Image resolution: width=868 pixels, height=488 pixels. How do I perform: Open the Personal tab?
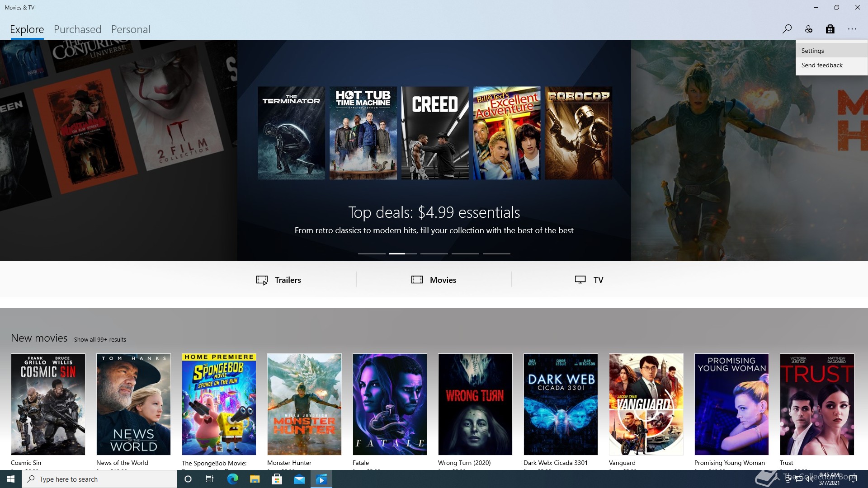[131, 29]
